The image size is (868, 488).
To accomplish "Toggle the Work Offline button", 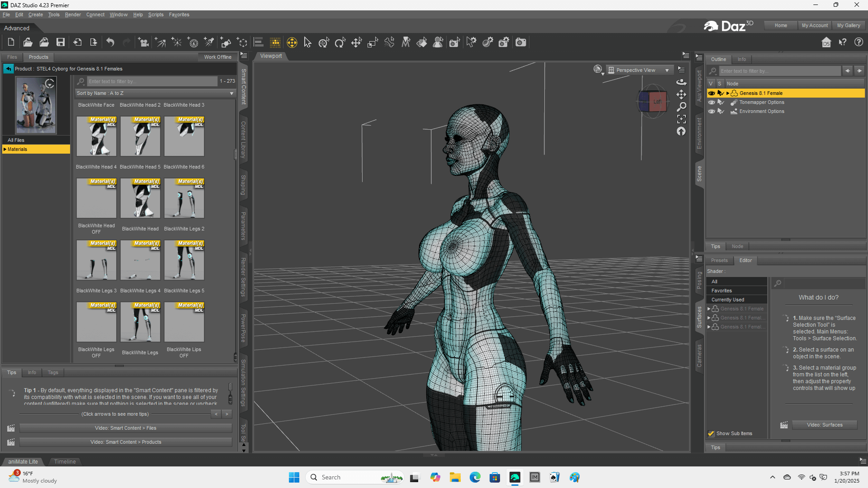I will click(217, 57).
